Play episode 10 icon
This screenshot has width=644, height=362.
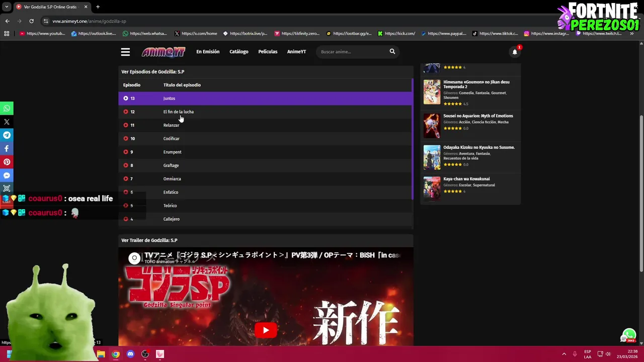[x=126, y=138]
